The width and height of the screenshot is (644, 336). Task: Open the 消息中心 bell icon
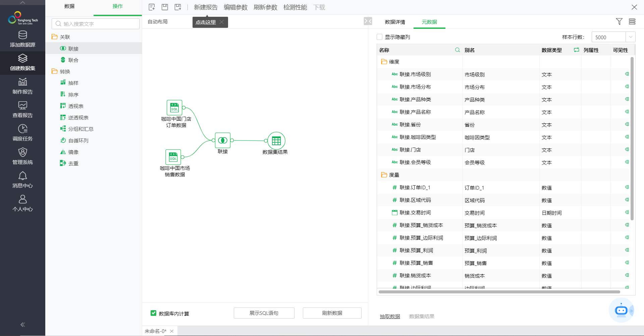tap(22, 180)
